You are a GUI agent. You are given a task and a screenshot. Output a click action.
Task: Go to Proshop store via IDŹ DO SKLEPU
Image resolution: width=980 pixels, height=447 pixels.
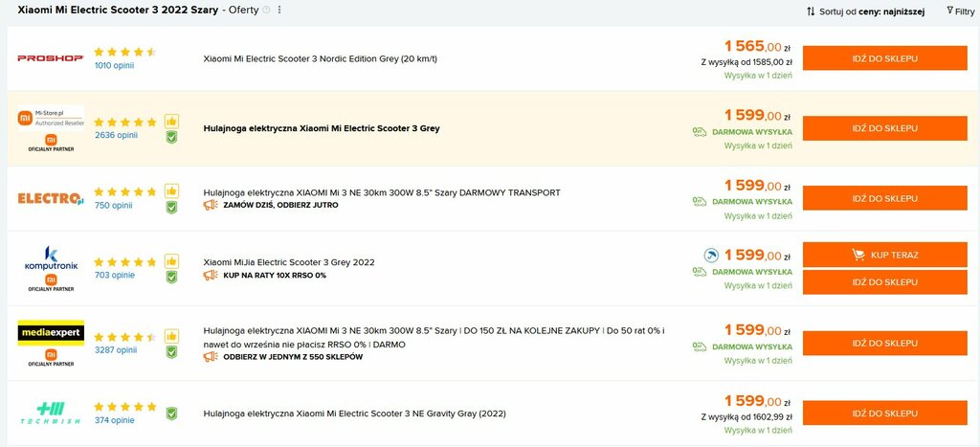pyautogui.click(x=884, y=58)
